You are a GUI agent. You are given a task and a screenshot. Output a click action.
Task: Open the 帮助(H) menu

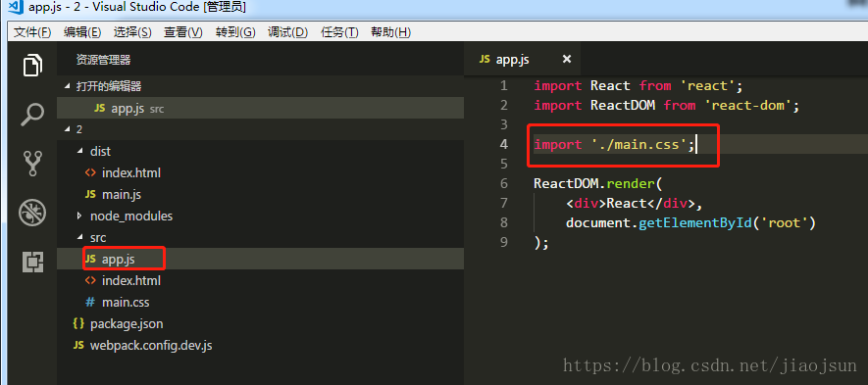[390, 32]
